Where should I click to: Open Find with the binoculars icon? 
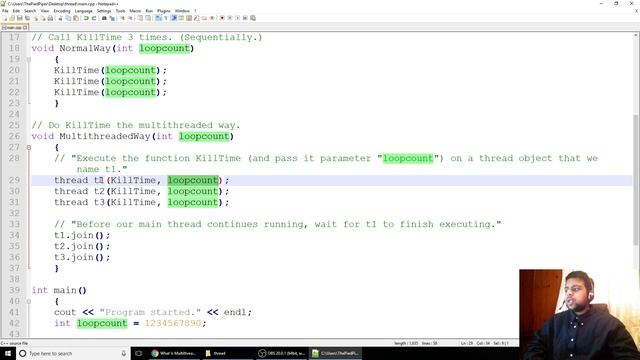[104, 18]
